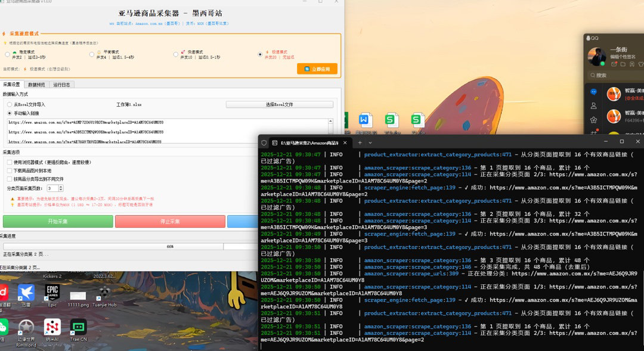Click URL line containing A3B5ICTMPQW09K in input box
The image size is (644, 351).
[x=86, y=132]
